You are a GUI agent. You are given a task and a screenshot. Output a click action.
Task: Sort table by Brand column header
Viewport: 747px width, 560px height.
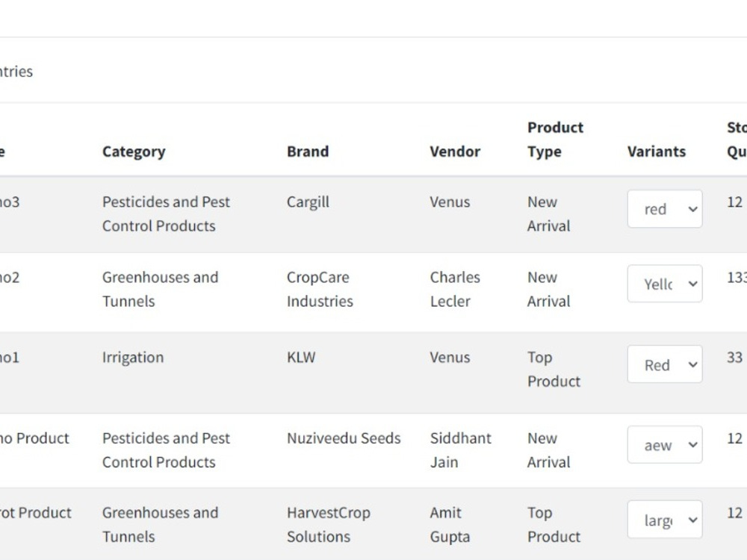click(308, 152)
